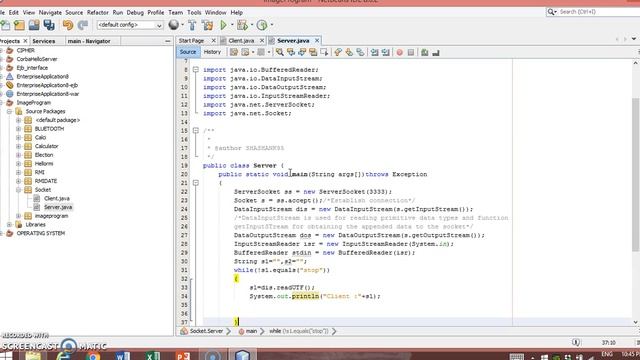Toggle Highlight Search editor icon
This screenshot has height=360, width=640.
313,52
